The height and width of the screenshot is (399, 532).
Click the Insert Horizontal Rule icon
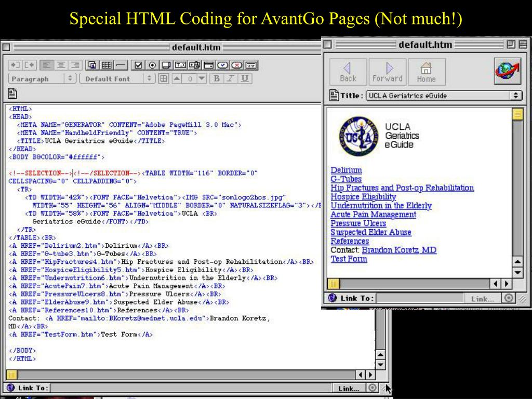[x=121, y=65]
